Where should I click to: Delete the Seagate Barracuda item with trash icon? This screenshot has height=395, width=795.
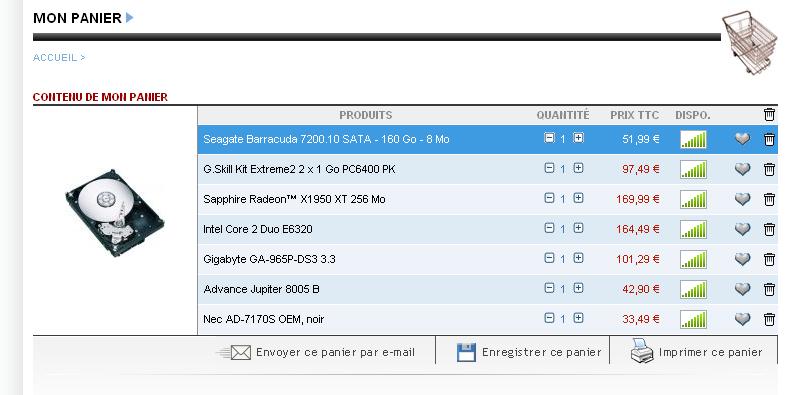coord(769,139)
